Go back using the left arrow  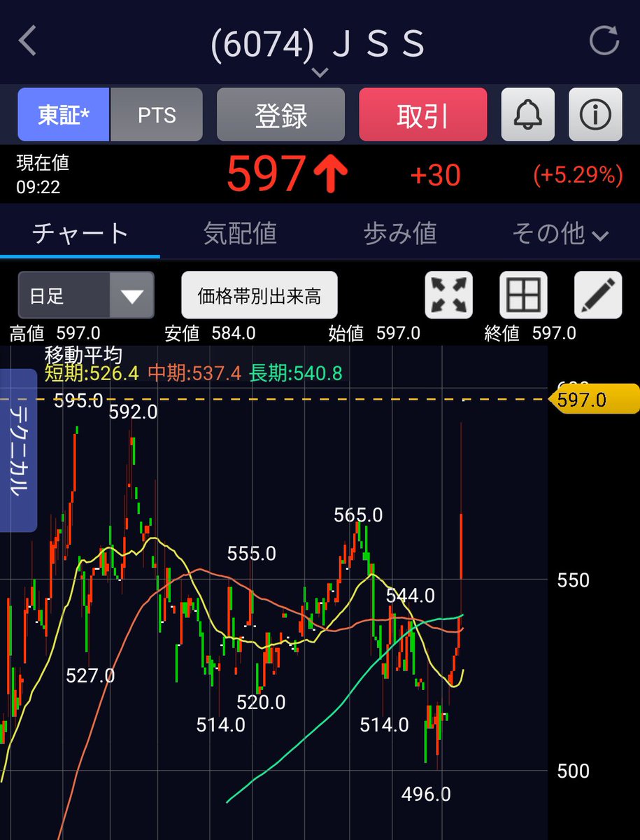point(27,41)
